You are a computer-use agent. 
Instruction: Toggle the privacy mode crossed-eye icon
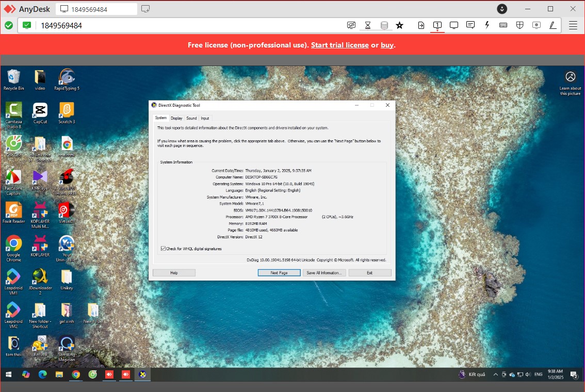pyautogui.click(x=351, y=25)
